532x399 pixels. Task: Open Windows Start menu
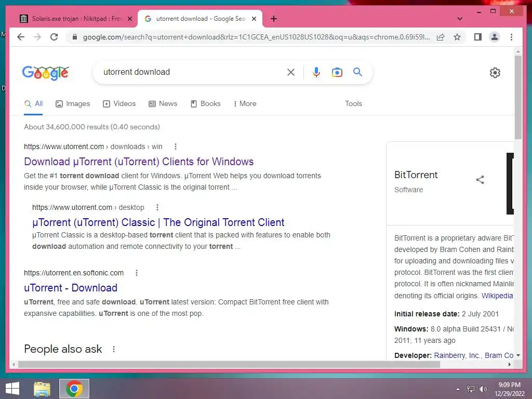point(12,389)
